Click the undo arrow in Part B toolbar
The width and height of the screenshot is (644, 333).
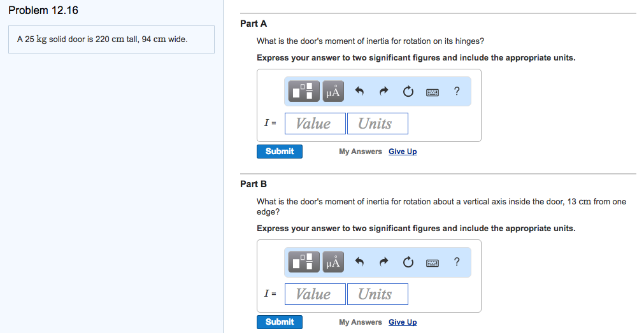tap(359, 262)
